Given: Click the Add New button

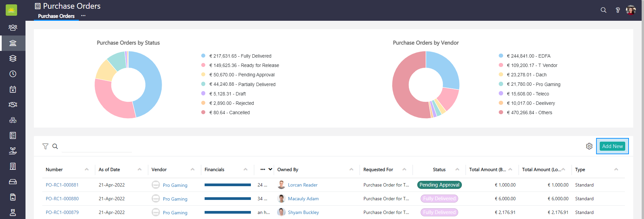Looking at the screenshot, I should tap(612, 146).
